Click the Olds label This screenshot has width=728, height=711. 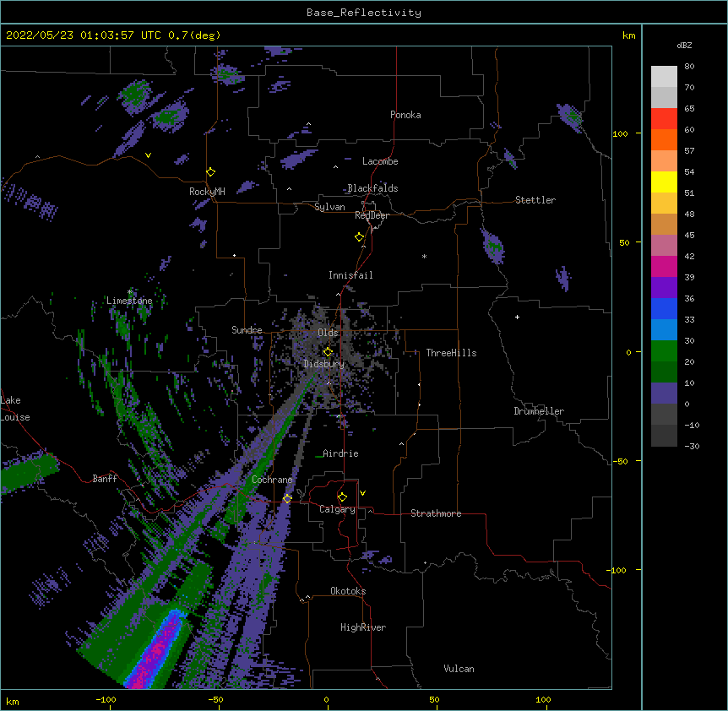click(328, 333)
